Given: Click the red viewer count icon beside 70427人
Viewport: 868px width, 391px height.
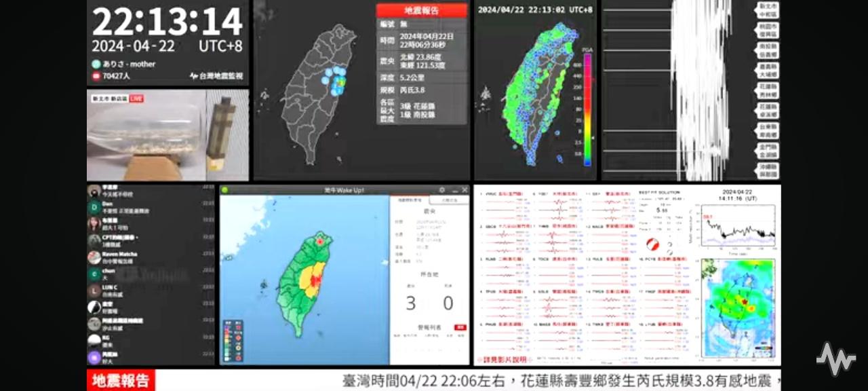Looking at the screenshot, I should click(96, 76).
